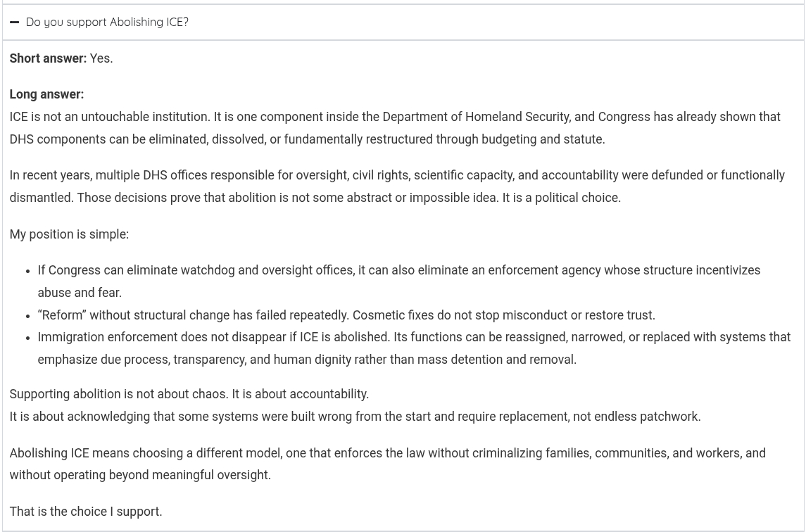Click line starting "It is about acknowledging"
Image resolution: width=806 pixels, height=532 pixels.
[x=355, y=417]
